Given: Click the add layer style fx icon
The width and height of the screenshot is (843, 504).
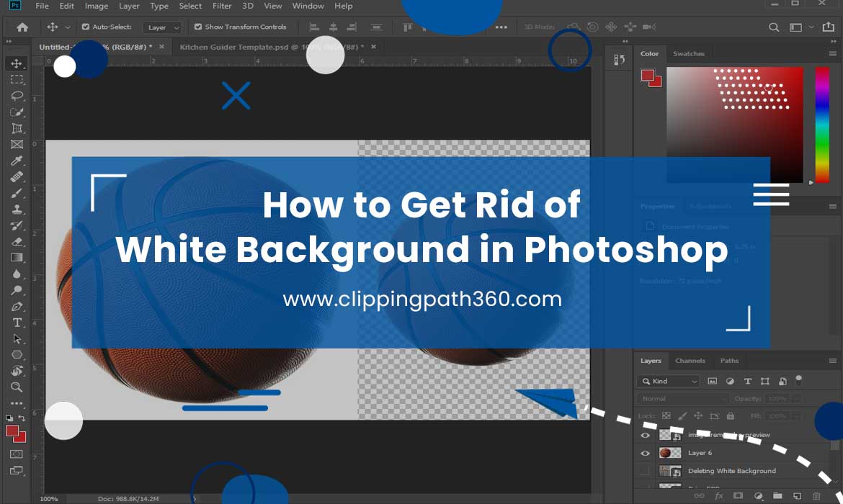Looking at the screenshot, I should tap(719, 496).
